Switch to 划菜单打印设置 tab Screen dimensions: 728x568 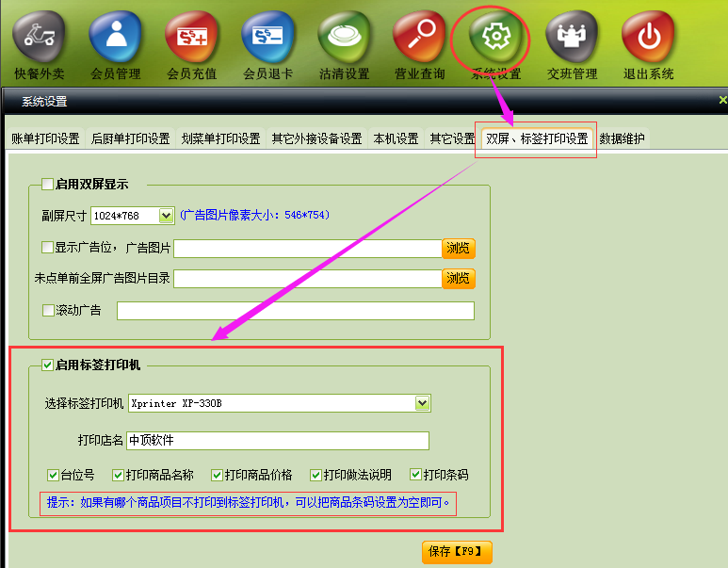click(x=220, y=138)
